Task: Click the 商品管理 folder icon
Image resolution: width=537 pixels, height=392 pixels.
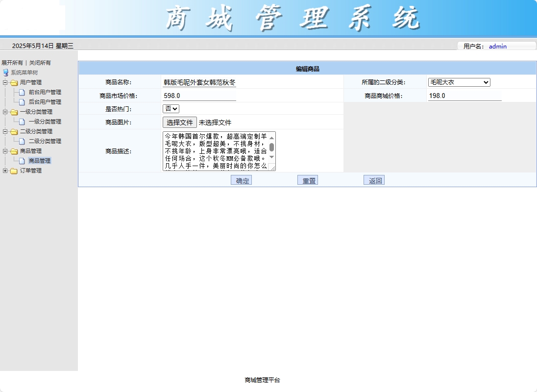Action: 14,150
